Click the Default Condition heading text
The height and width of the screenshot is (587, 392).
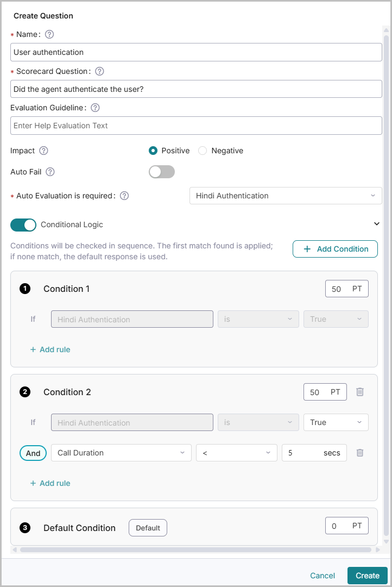79,528
